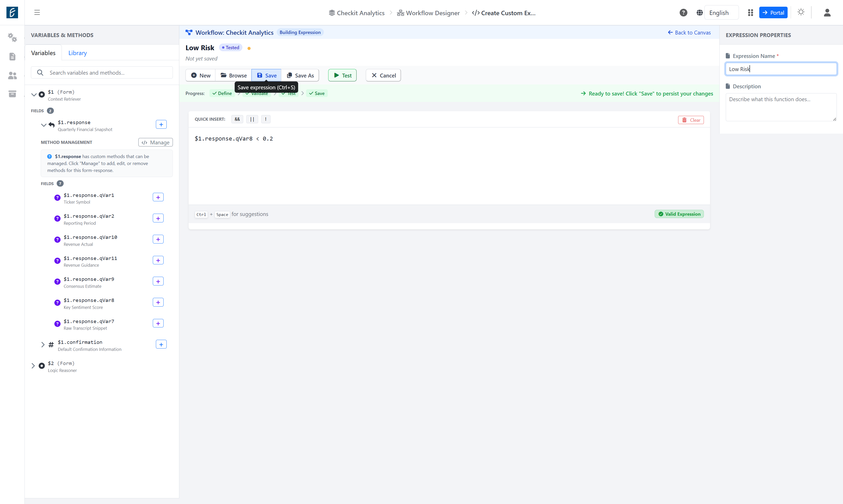Screen dimensions: 843x504
Task: Add $1.confirmation to the expression
Action: pyautogui.click(x=161, y=344)
